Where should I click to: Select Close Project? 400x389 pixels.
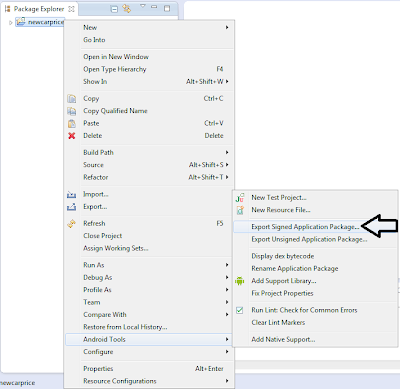(x=149, y=236)
